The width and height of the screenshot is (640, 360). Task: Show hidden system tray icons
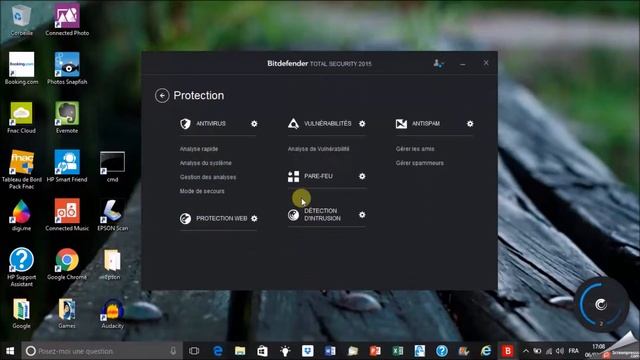tap(526, 351)
